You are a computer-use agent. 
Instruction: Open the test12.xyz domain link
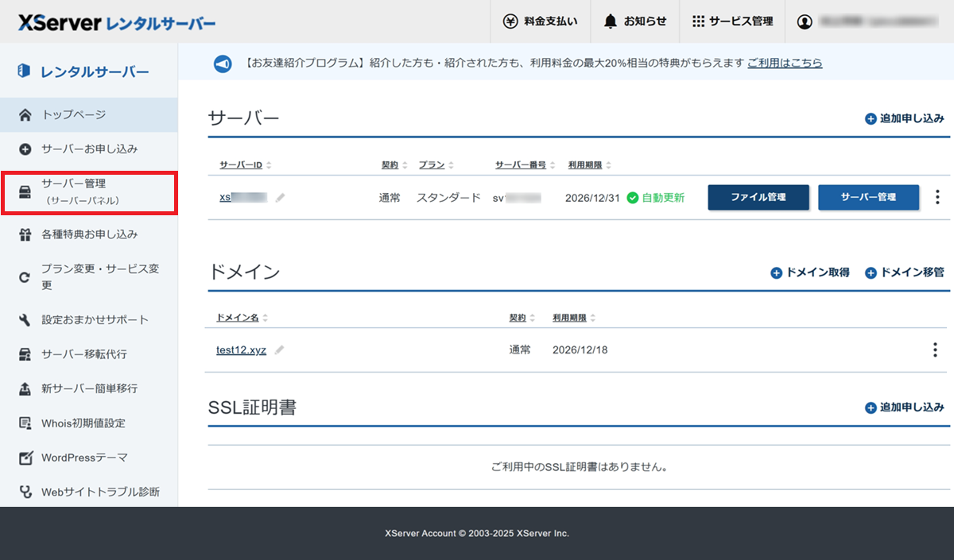pos(241,350)
